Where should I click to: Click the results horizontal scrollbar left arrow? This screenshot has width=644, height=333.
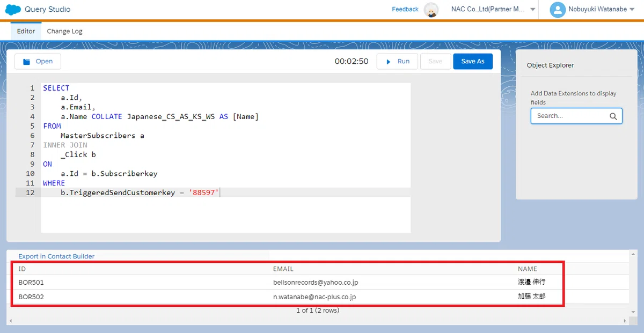[x=11, y=321]
